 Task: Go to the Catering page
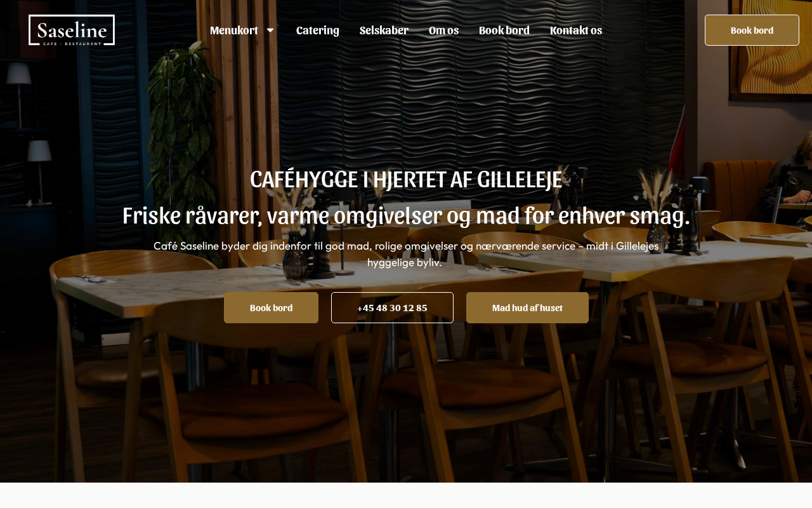click(x=318, y=30)
